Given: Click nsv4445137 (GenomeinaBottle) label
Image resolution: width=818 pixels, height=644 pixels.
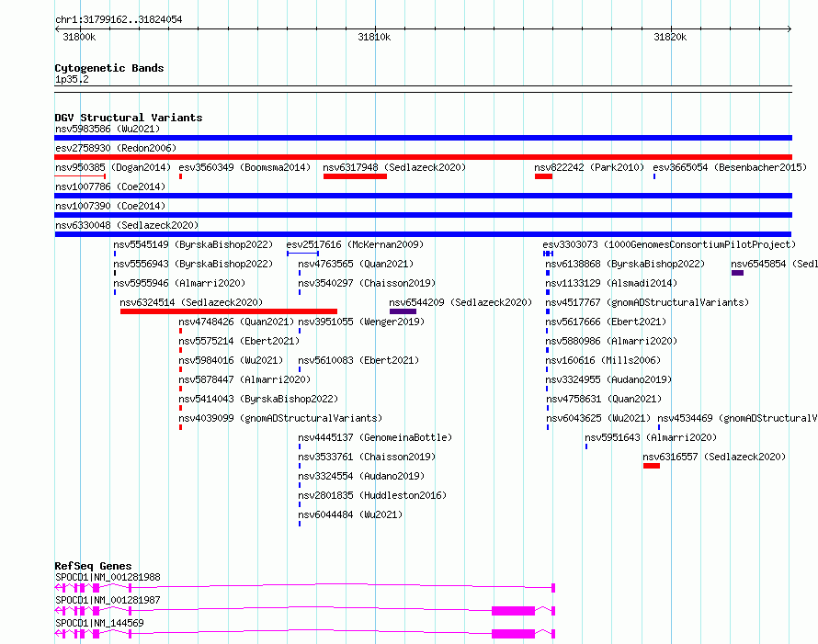Looking at the screenshot, I should (x=375, y=437).
